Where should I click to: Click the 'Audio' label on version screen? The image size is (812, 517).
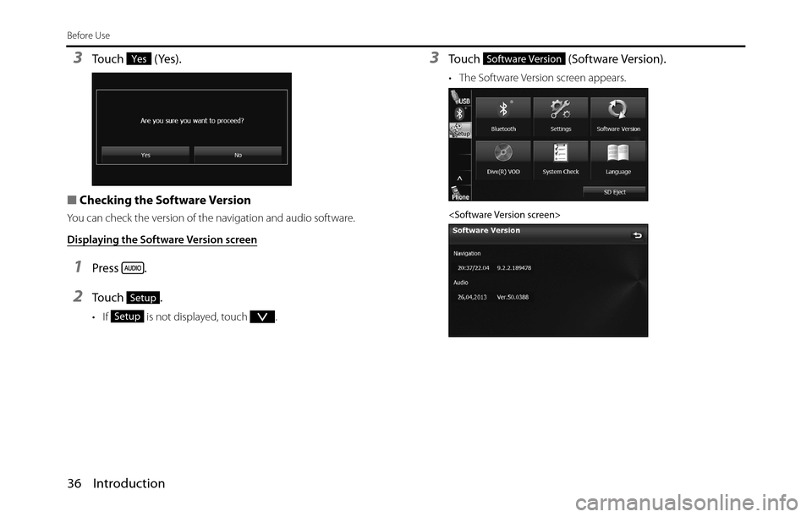tap(461, 283)
